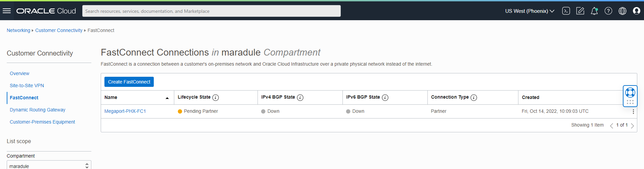Open the Megaport-PHX-FC1 row actions menu
The height and width of the screenshot is (169, 644).
(x=633, y=111)
